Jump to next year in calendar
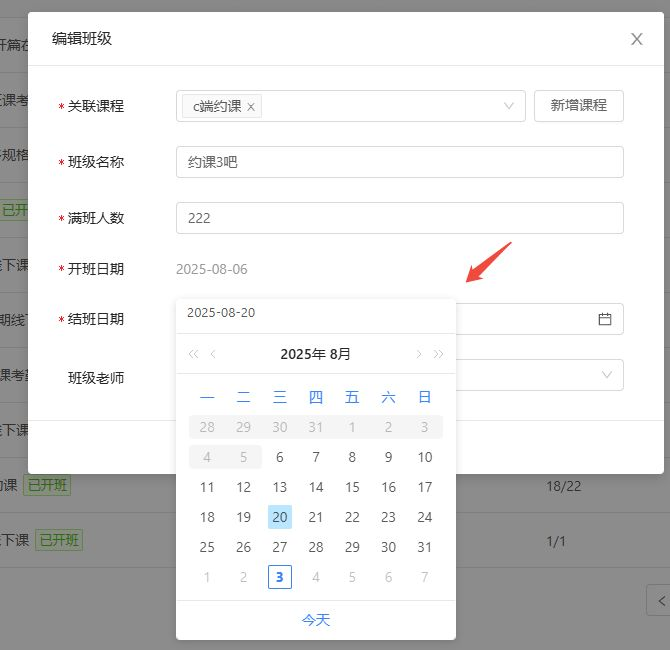670x650 pixels. (x=438, y=354)
